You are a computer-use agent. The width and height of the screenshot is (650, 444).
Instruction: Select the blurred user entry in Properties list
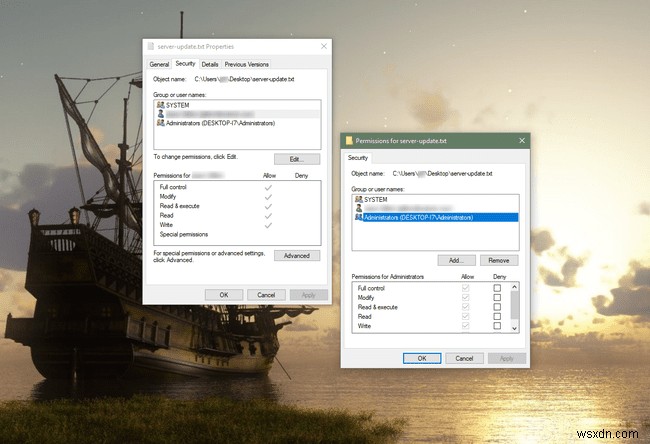pos(238,114)
